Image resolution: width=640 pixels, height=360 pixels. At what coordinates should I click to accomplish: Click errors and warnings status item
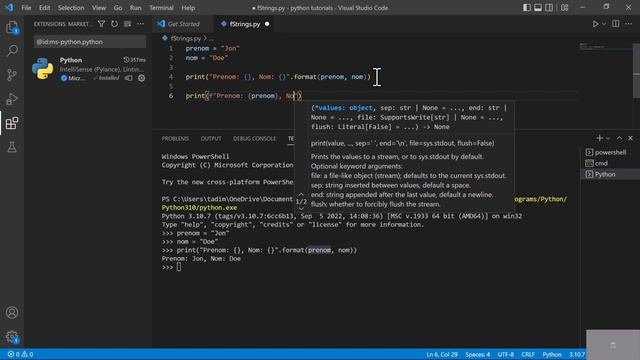20,354
